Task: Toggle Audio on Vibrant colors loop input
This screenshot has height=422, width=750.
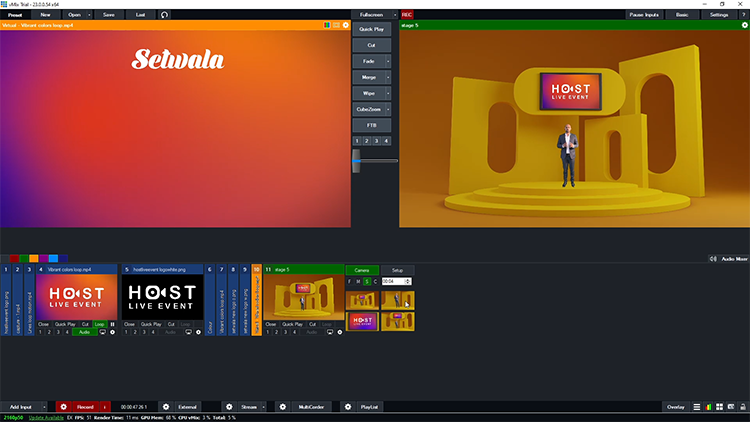Action: coord(85,332)
